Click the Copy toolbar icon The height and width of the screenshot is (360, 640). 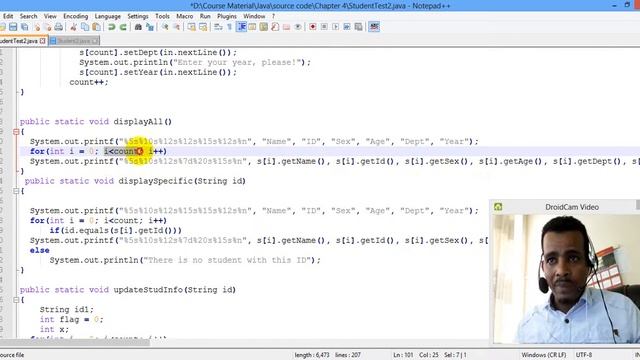click(x=85, y=27)
